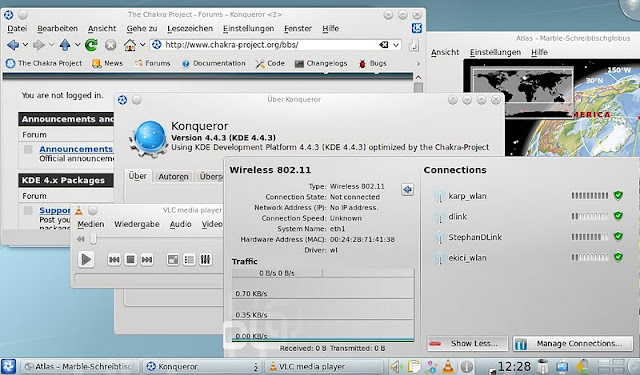This screenshot has height=375, width=640.
Task: Open the Code bookmark
Action: [270, 63]
